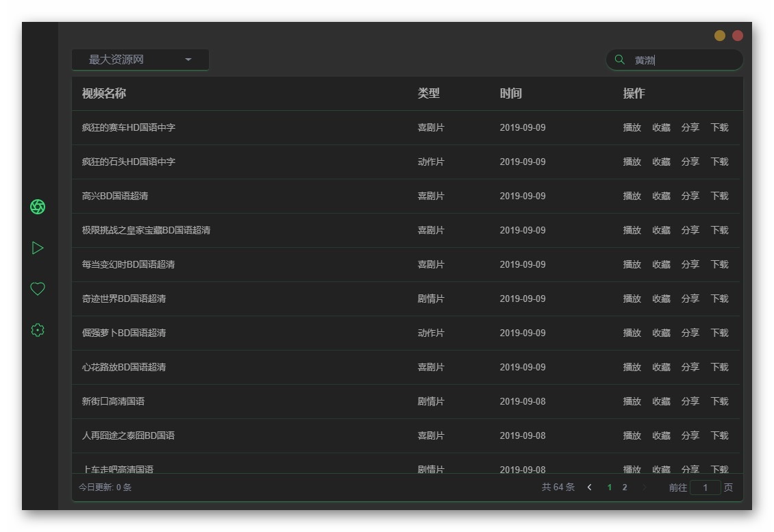774x532 pixels.
Task: Play 心花路放BD国语超清
Action: pyautogui.click(x=632, y=367)
